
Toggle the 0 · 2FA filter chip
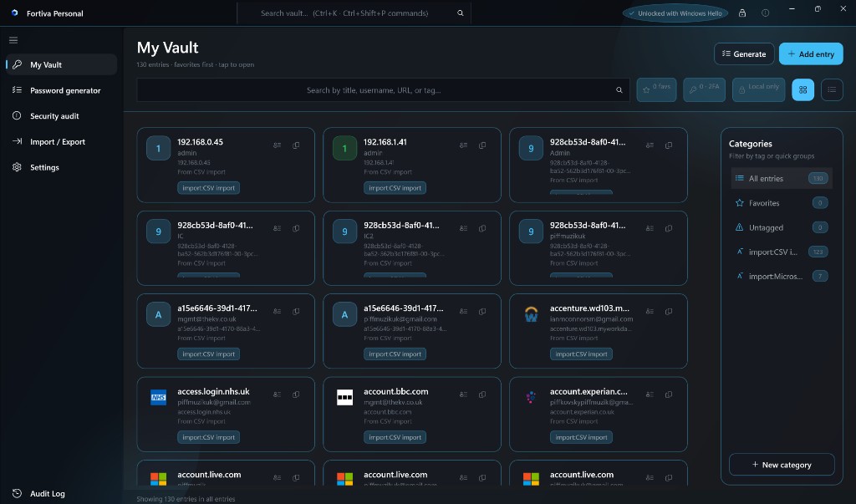coord(704,89)
